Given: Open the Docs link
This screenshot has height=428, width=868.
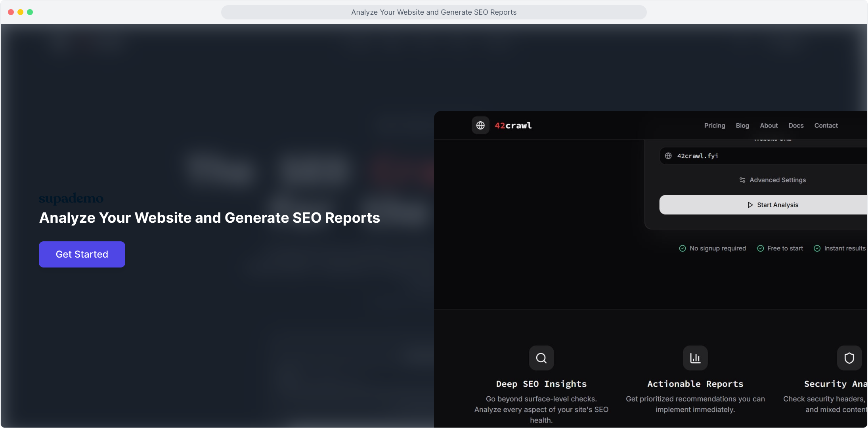Looking at the screenshot, I should coord(796,126).
